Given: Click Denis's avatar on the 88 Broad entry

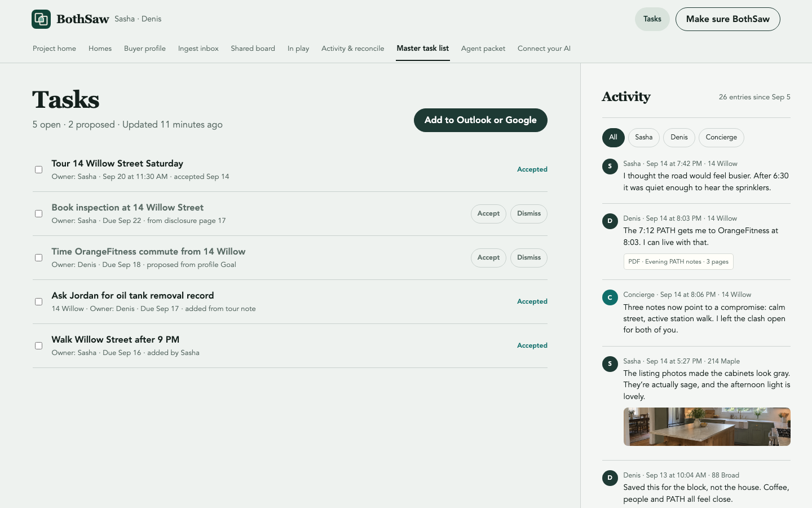Looking at the screenshot, I should click(x=610, y=478).
